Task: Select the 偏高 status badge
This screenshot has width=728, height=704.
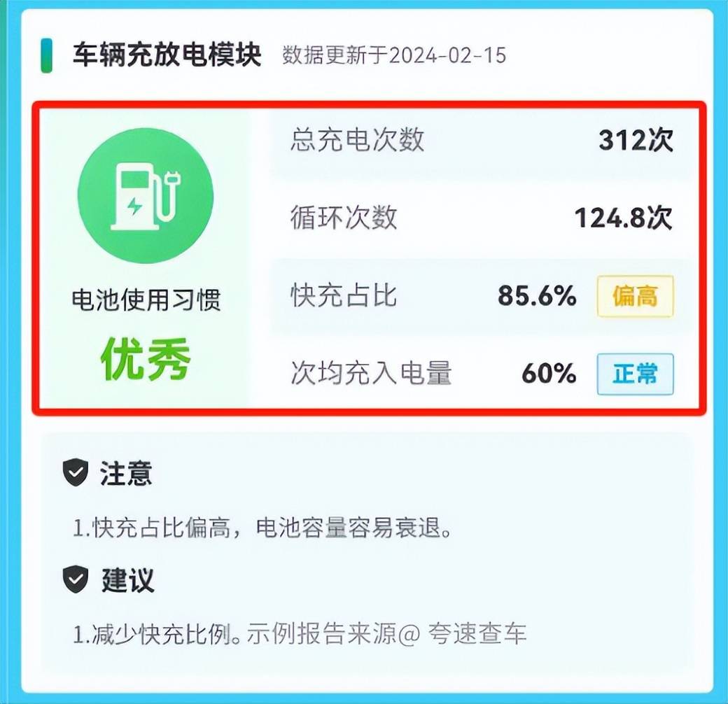Action: (635, 296)
